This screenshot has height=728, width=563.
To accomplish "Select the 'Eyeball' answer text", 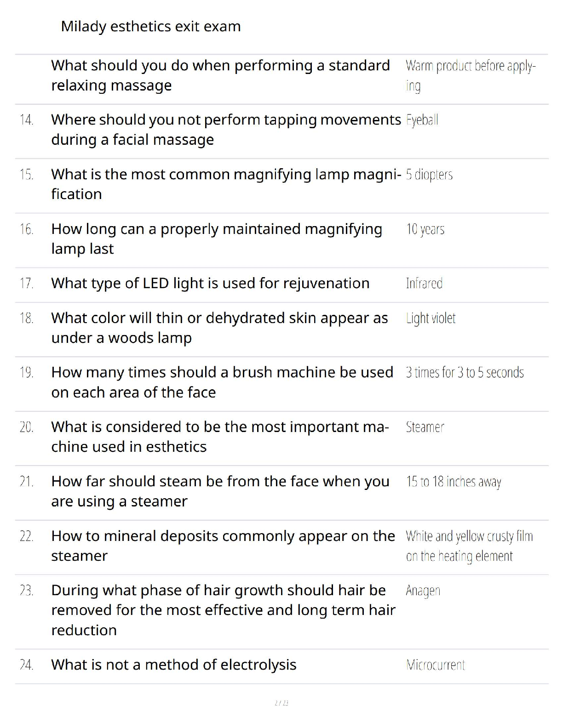I will (x=422, y=120).
